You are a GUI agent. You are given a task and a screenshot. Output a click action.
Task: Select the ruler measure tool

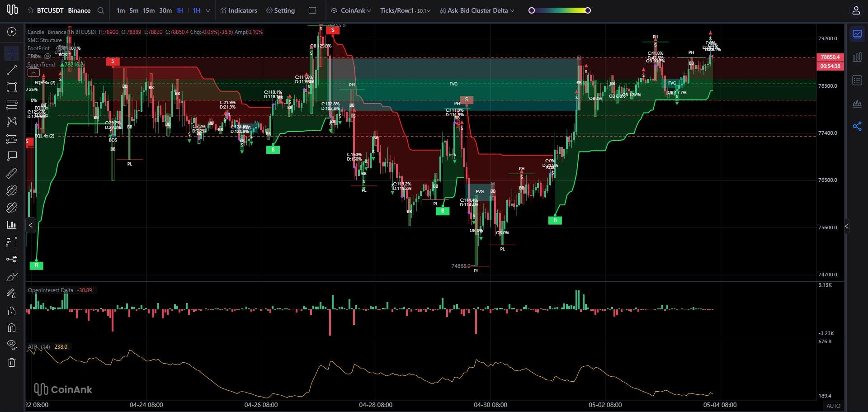[12, 173]
